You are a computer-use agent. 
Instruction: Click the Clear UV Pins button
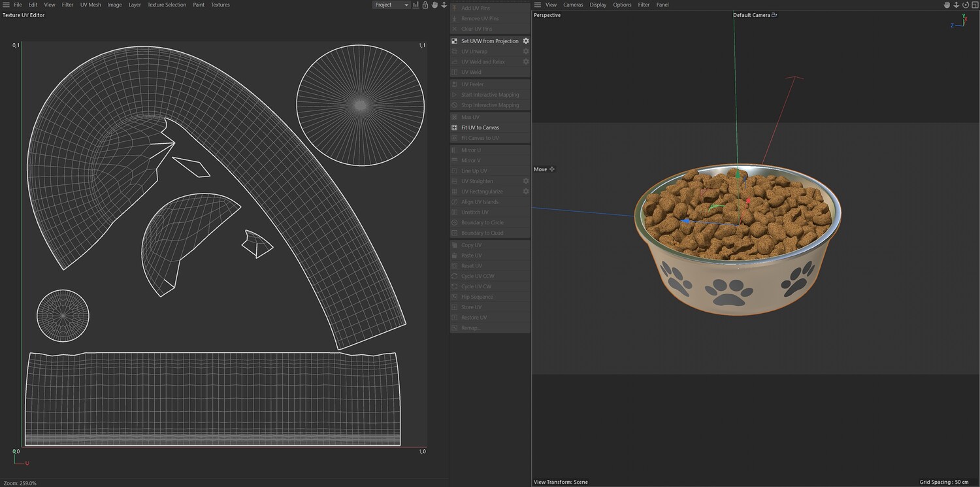coord(490,29)
